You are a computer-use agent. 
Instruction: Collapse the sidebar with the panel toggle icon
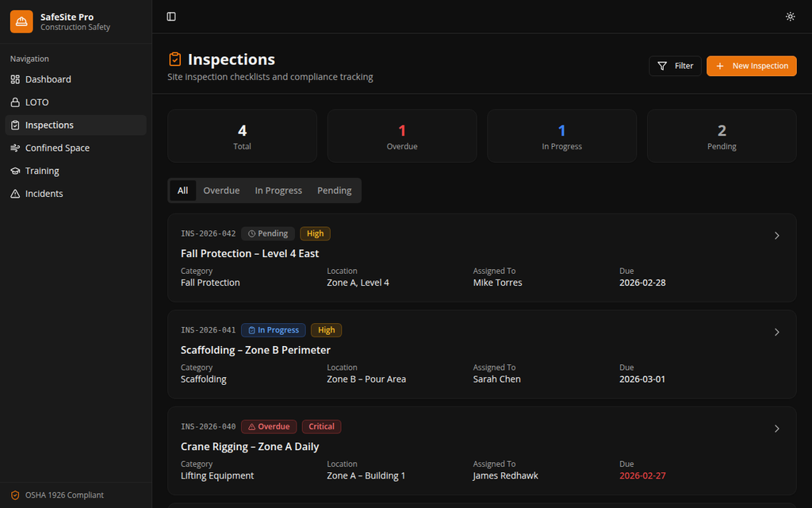(170, 16)
